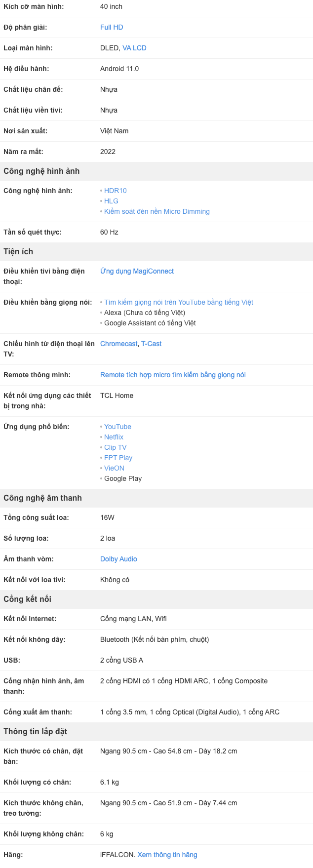313x868 pixels.
Task: Open Xem thông tin hãng link
Action: click(167, 855)
